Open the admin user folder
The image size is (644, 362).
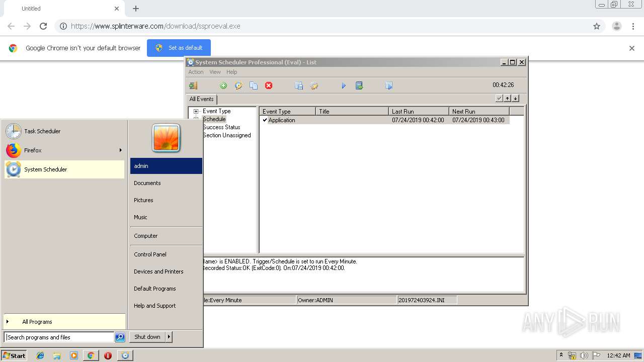click(x=166, y=166)
